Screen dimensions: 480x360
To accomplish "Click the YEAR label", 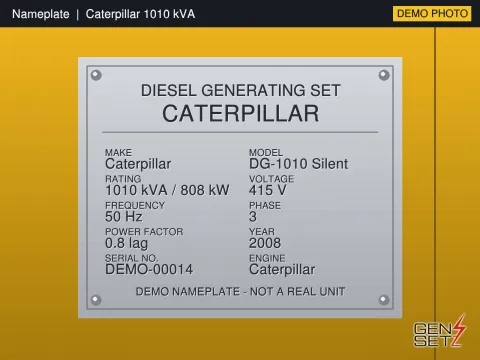I will click(262, 232).
